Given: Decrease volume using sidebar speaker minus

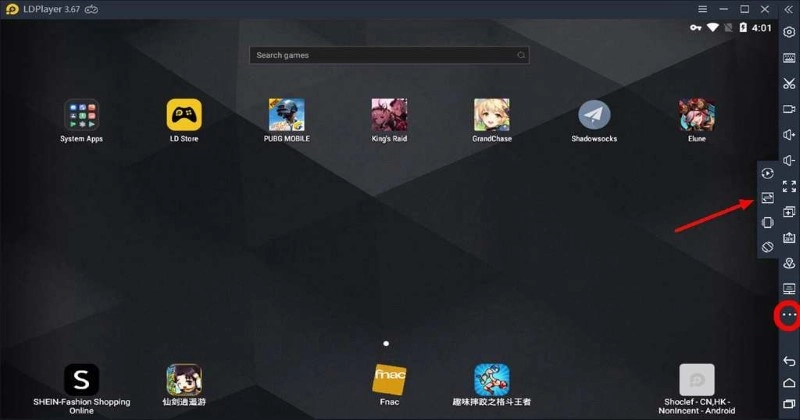Looking at the screenshot, I should 789,160.
